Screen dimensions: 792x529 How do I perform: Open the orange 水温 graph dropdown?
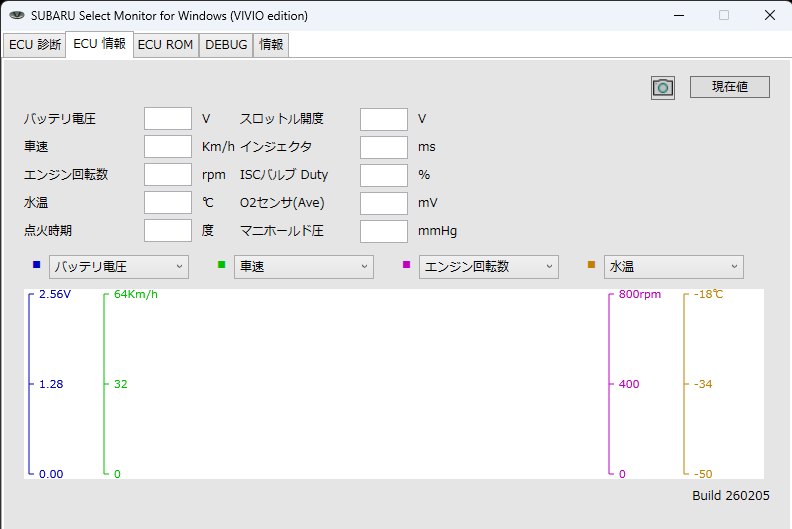(674, 266)
